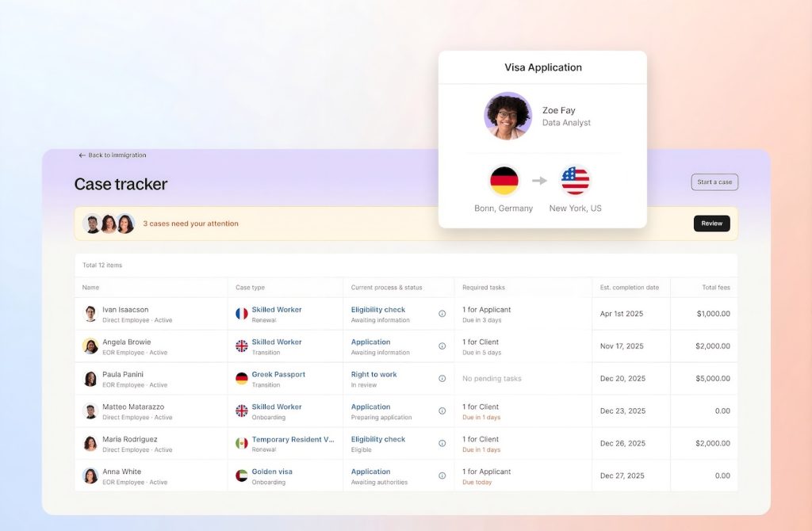This screenshot has height=531, width=812.
Task: Click info icon in Ivan Isaacson's row
Action: pos(442,314)
